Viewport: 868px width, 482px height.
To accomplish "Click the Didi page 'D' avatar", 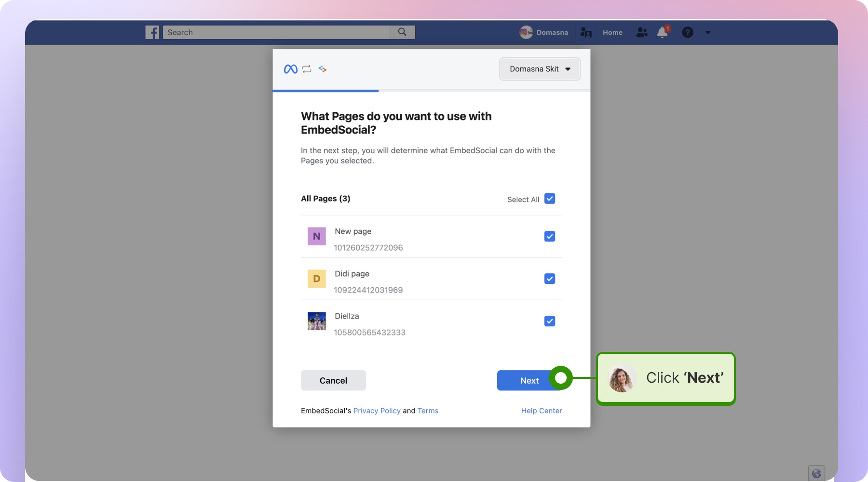I will 317,279.
